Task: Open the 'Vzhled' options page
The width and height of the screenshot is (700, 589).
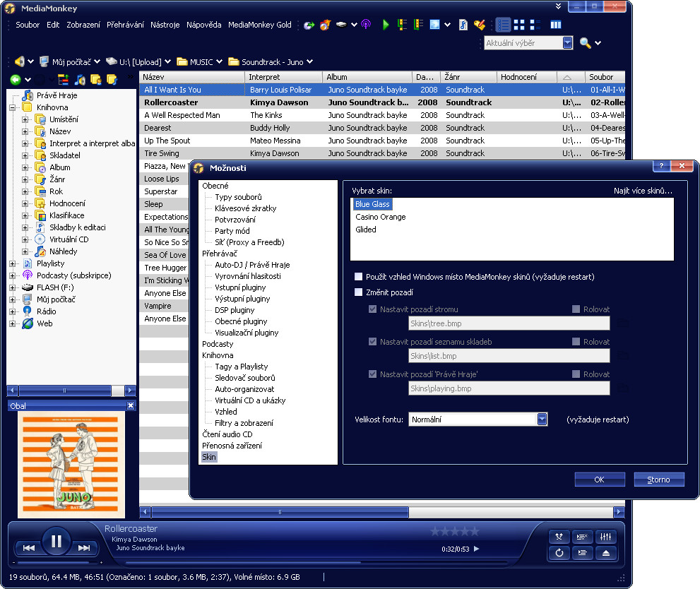Action: click(226, 412)
